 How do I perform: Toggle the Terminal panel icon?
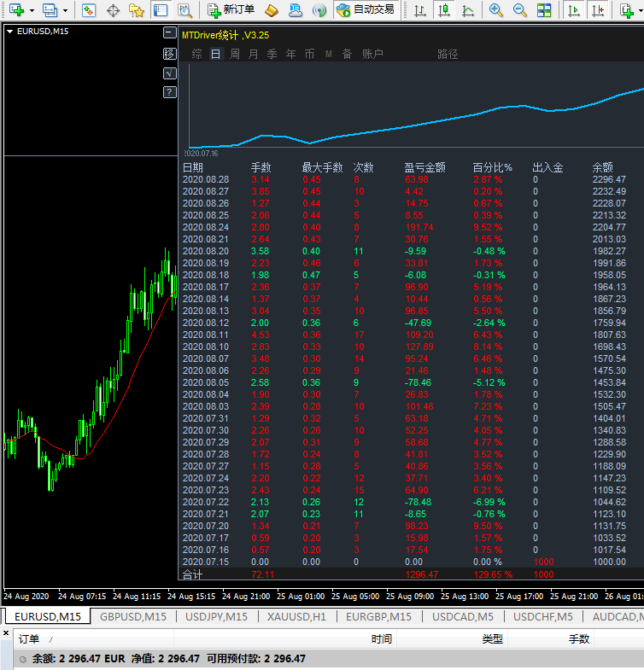(161, 10)
